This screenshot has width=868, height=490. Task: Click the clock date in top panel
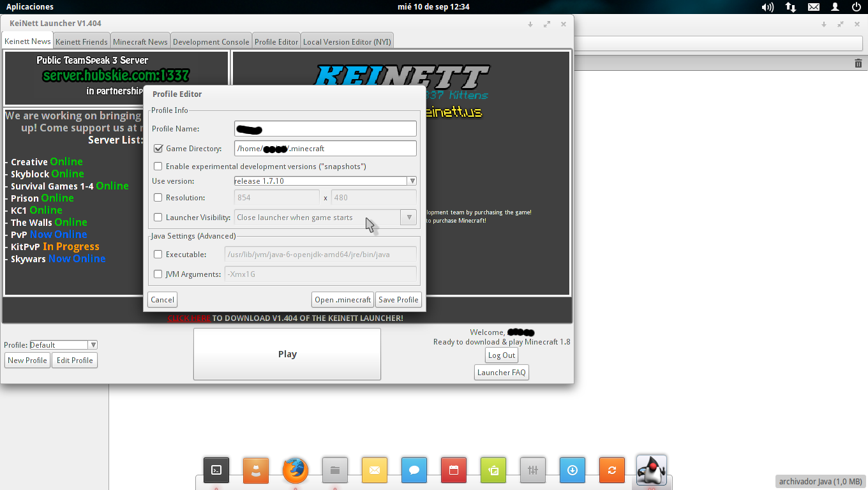pos(433,7)
